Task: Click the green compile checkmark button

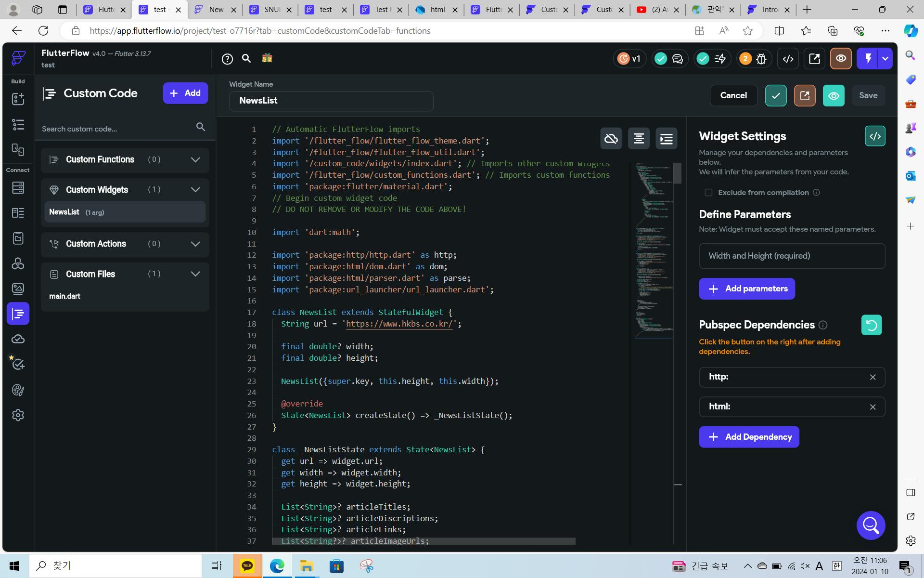Action: pyautogui.click(x=776, y=95)
